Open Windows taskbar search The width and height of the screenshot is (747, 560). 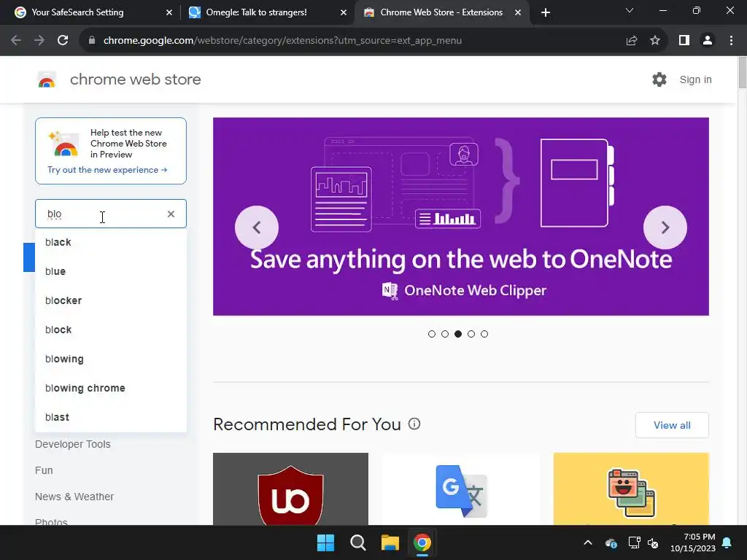tap(357, 542)
